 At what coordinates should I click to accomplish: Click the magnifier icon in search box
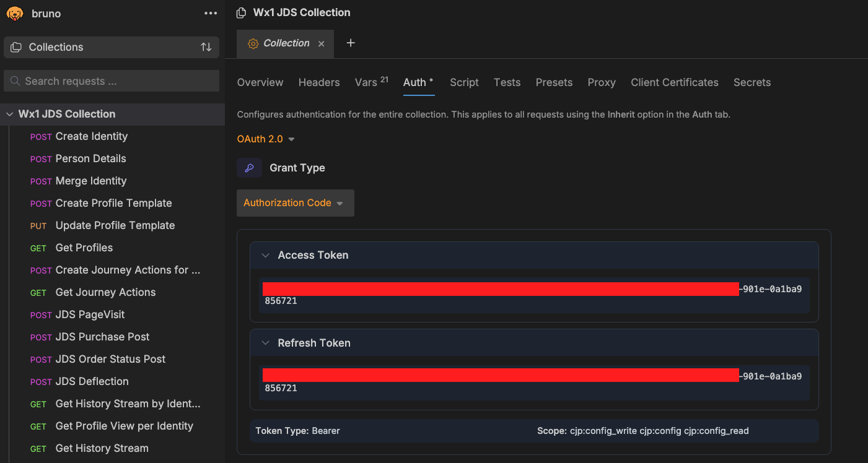click(15, 81)
